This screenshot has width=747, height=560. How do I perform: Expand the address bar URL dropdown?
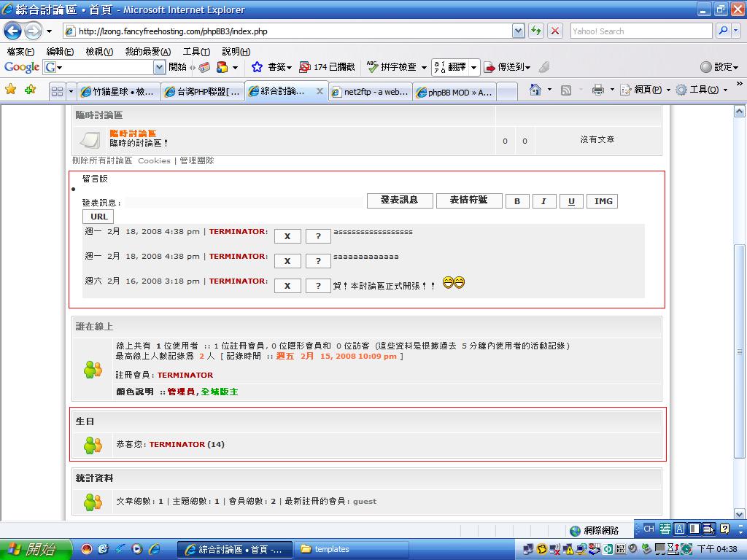tap(518, 31)
